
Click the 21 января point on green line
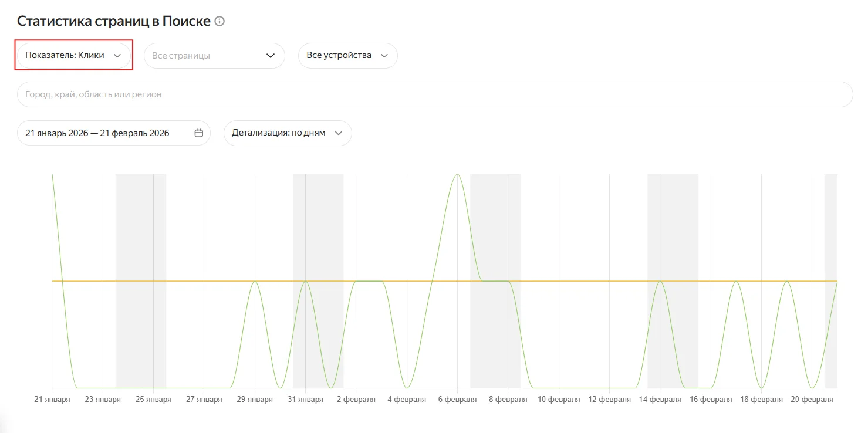pyautogui.click(x=53, y=175)
